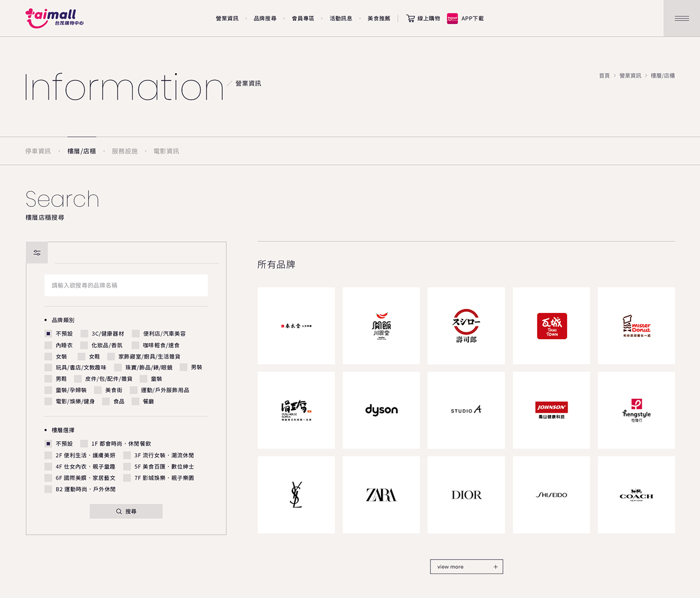Click 樓層/店櫃 in the breadcrumb trail
The width and height of the screenshot is (700, 598).
[x=663, y=76]
